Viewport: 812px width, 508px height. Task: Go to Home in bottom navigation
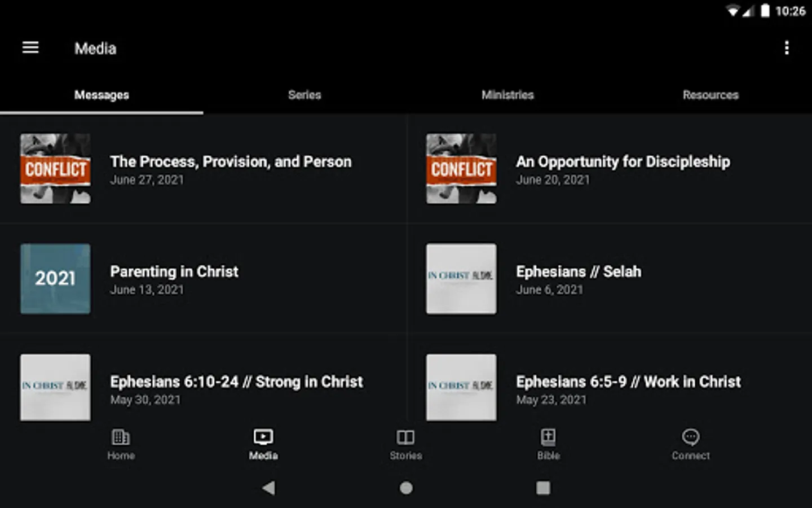point(121,444)
